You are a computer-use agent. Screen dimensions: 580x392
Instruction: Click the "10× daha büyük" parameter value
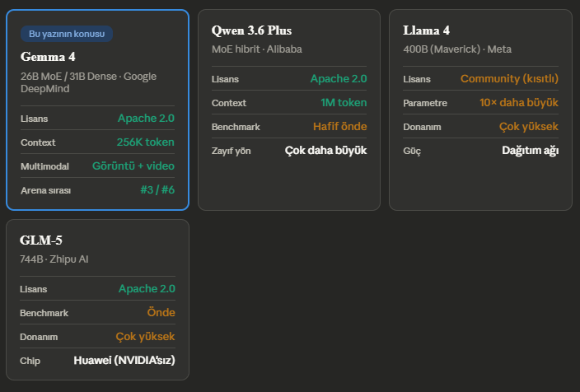[518, 103]
